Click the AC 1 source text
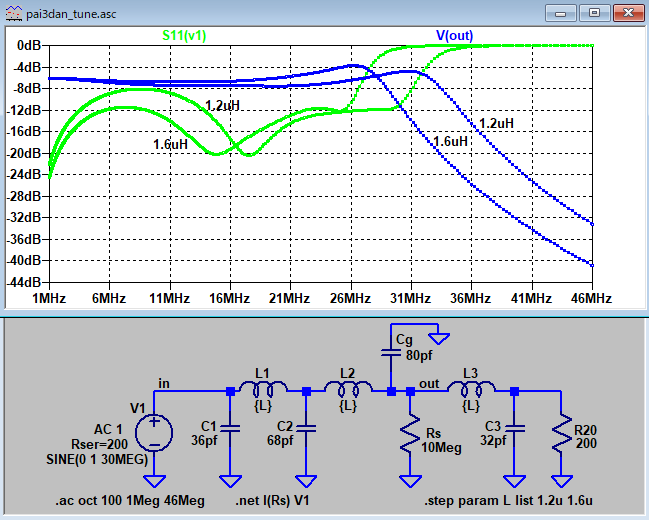Viewport: 649px width, 520px height. (x=108, y=429)
